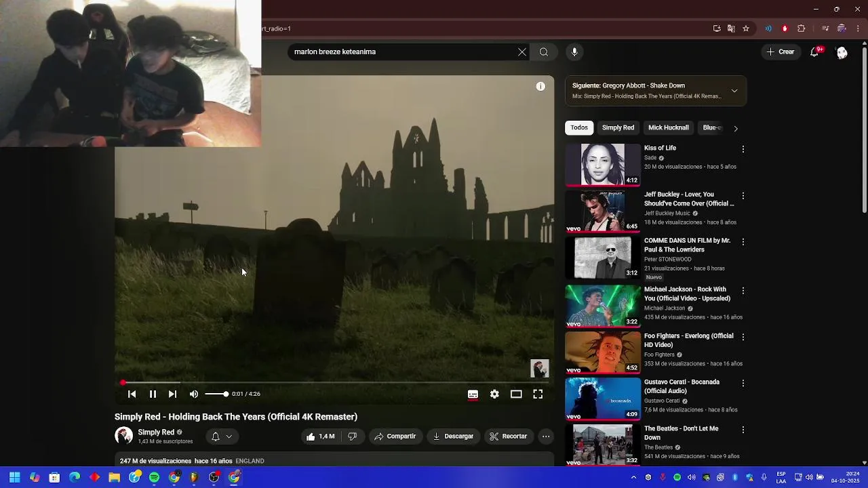Open the Kiss of Life video thumbnail

[x=603, y=164]
